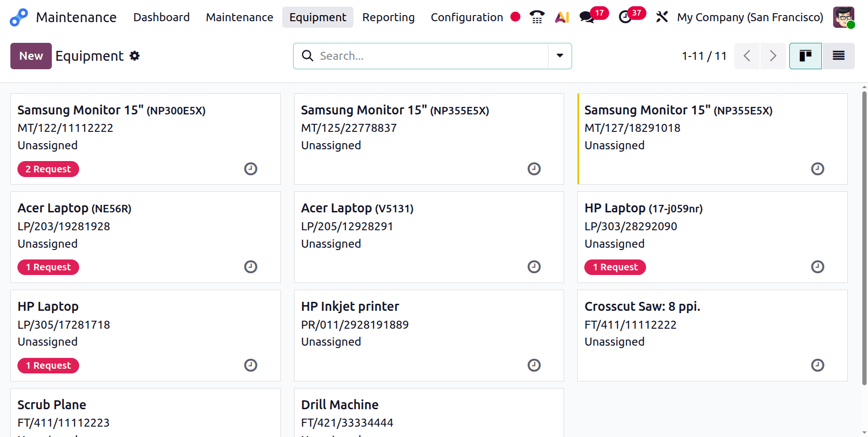Image resolution: width=868 pixels, height=437 pixels.
Task: Open activity clock on HP Inkjet printer card
Action: pos(534,365)
